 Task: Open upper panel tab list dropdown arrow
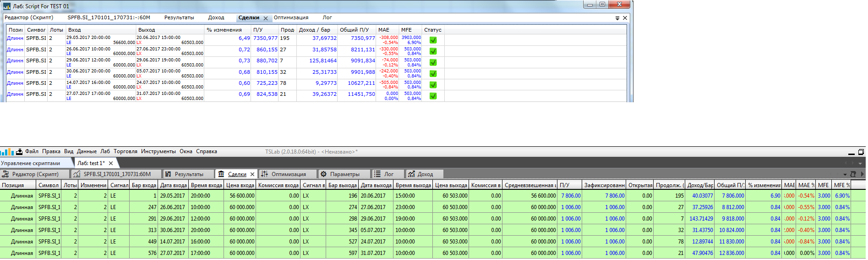point(617,18)
